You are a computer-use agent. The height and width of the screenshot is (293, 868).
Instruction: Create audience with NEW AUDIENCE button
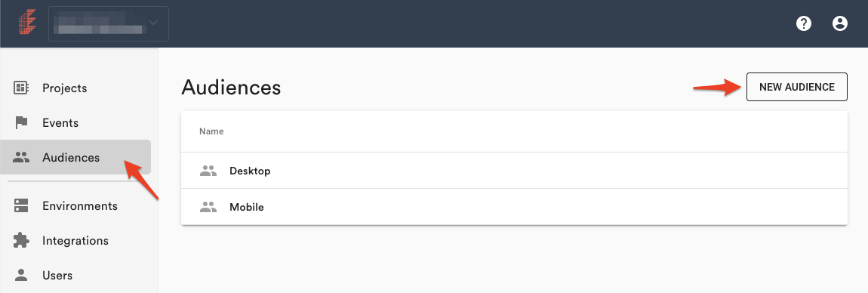pyautogui.click(x=796, y=87)
